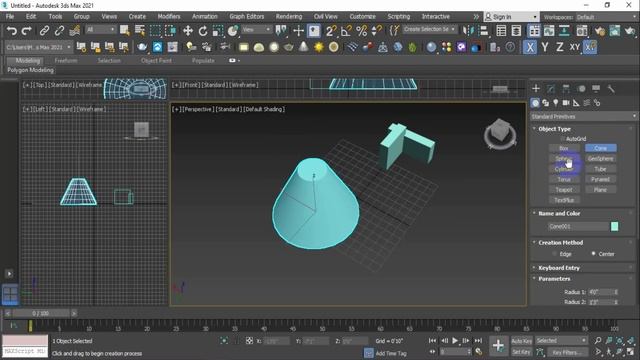The width and height of the screenshot is (640, 360).
Task: Click the Mirror tool icon
Action: (468, 31)
